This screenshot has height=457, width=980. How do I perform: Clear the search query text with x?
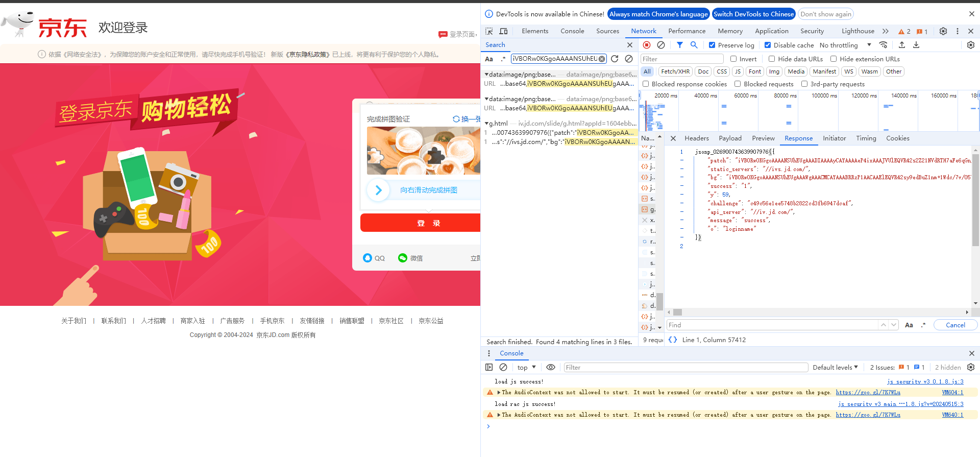tap(602, 59)
